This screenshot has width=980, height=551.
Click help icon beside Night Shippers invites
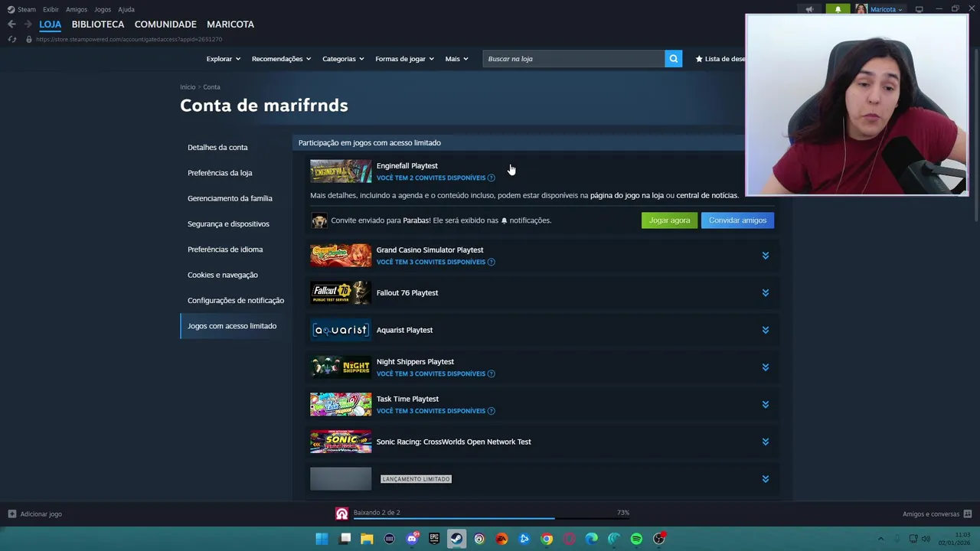pyautogui.click(x=491, y=373)
